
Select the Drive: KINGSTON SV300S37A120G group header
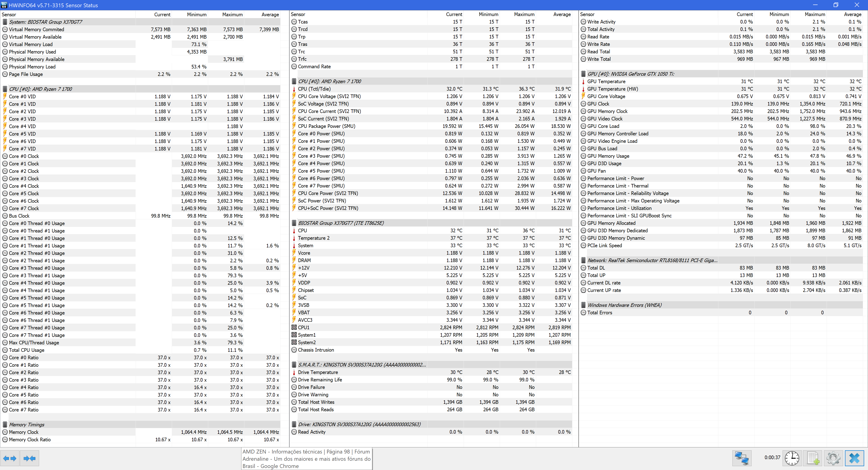coord(431,425)
